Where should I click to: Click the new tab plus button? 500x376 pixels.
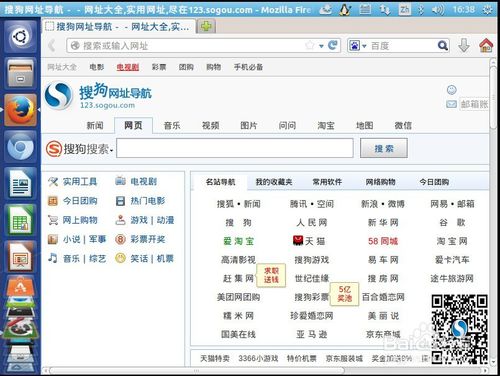tap(206, 26)
